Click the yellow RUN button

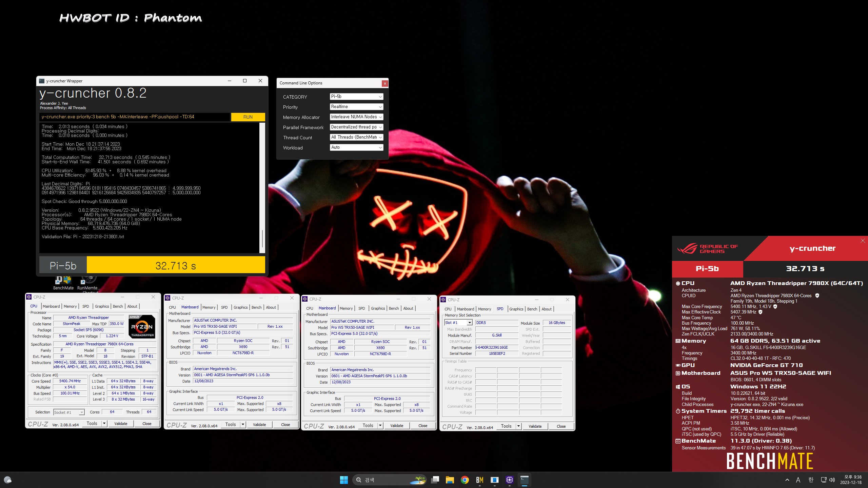coord(248,117)
